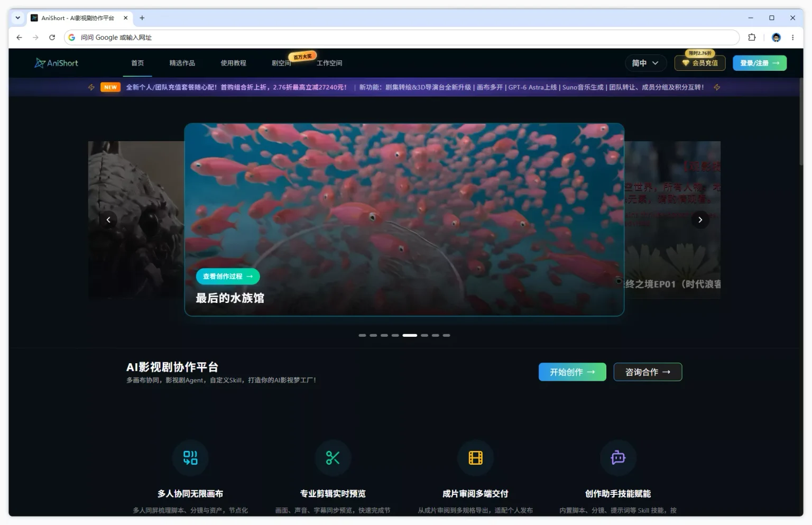Click the 咨询合作 button
812x525 pixels.
click(648, 372)
